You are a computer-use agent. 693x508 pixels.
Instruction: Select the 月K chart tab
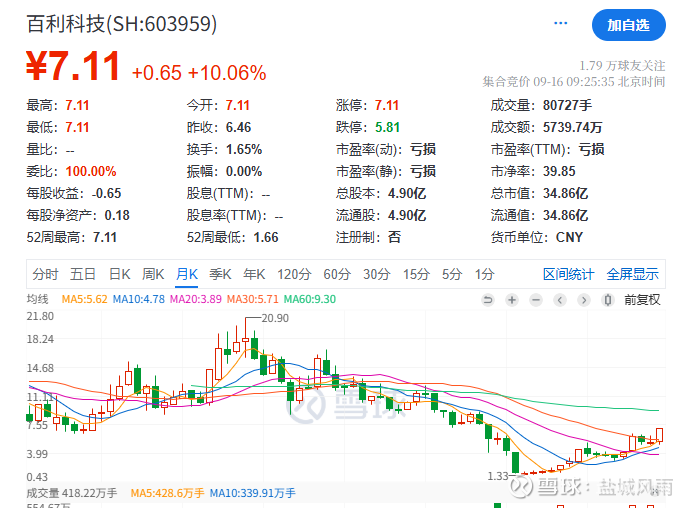coord(187,274)
